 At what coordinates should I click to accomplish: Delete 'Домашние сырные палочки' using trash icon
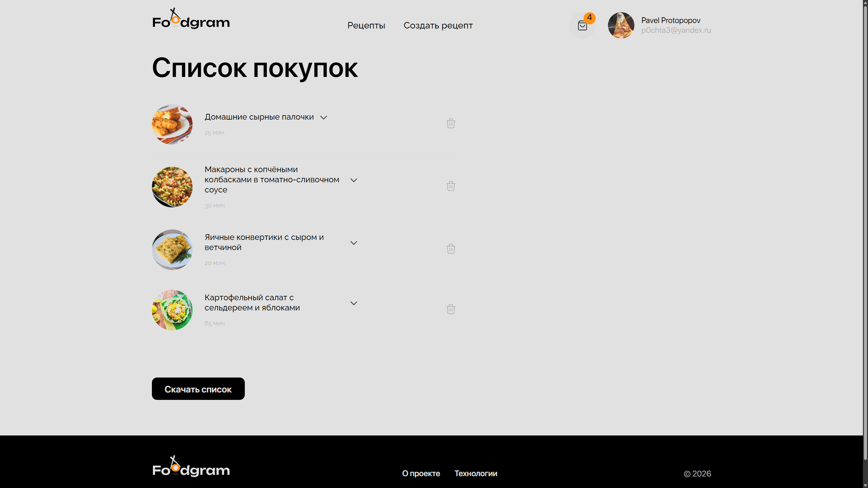click(451, 123)
